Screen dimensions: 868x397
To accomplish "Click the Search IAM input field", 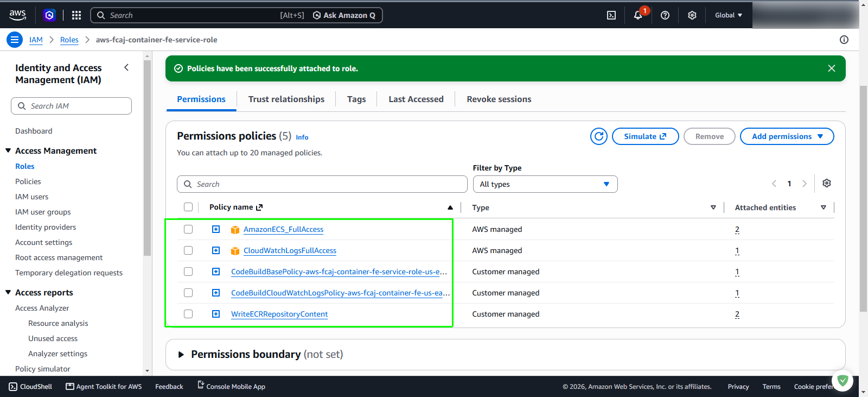I will (71, 106).
